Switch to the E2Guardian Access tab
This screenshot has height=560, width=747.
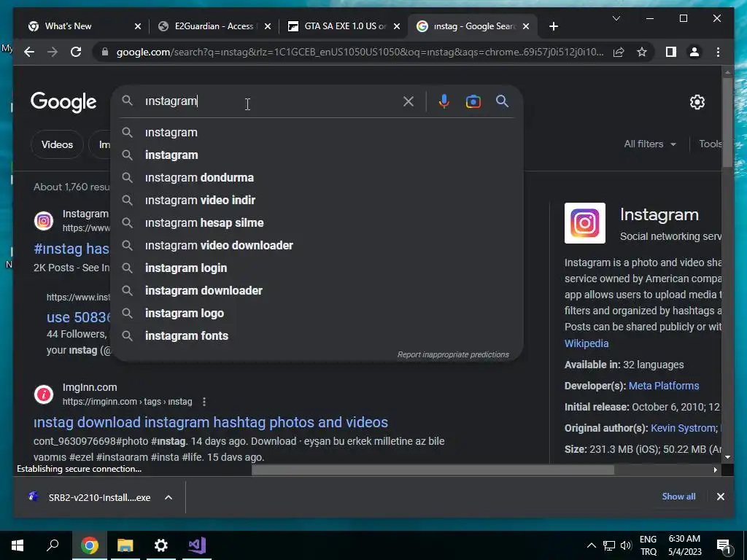click(x=214, y=26)
